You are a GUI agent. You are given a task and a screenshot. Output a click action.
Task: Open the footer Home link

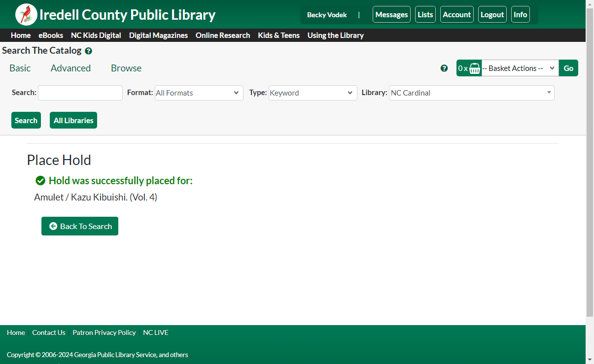coord(16,332)
